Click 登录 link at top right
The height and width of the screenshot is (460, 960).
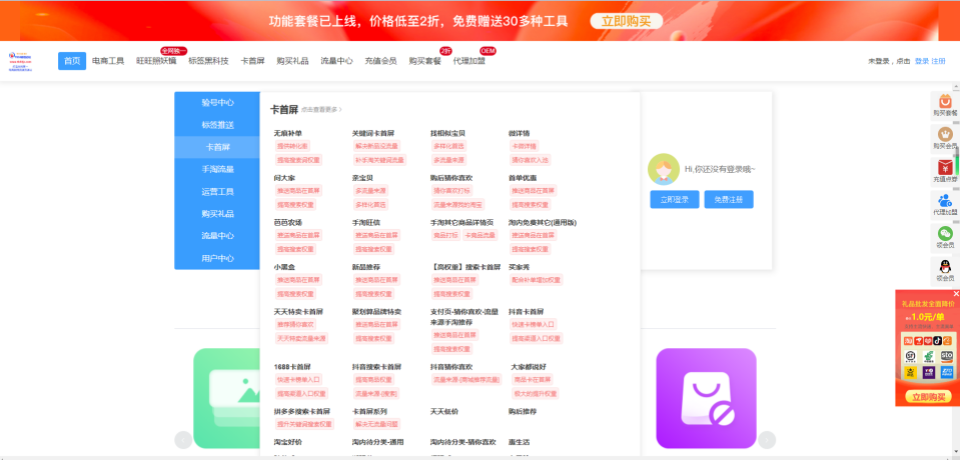coord(921,61)
